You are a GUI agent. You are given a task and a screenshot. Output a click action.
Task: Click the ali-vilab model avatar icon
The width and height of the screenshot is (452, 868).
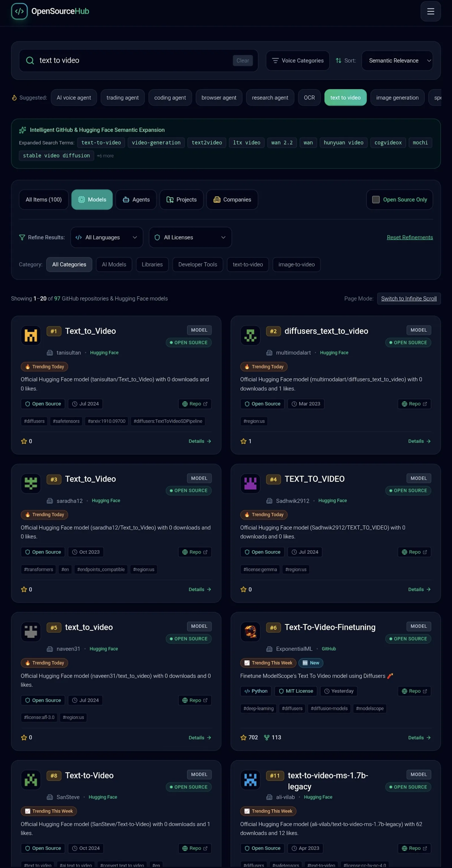250,780
